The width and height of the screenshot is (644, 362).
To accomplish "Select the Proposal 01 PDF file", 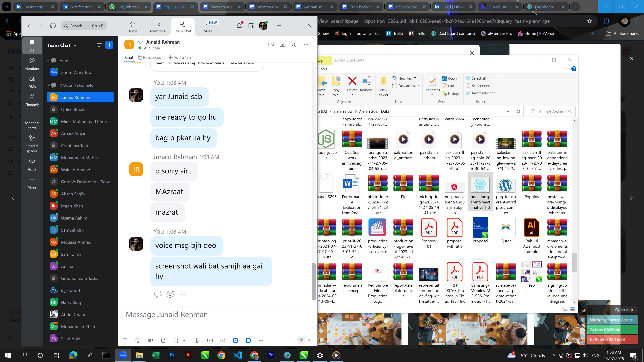I will [429, 233].
